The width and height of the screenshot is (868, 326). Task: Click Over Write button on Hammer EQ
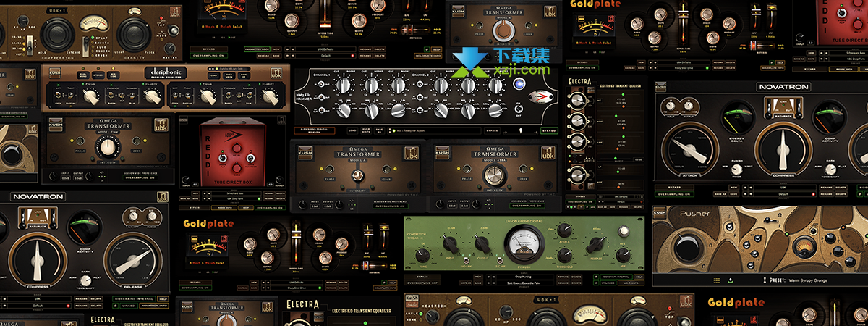pyautogui.click(x=366, y=130)
